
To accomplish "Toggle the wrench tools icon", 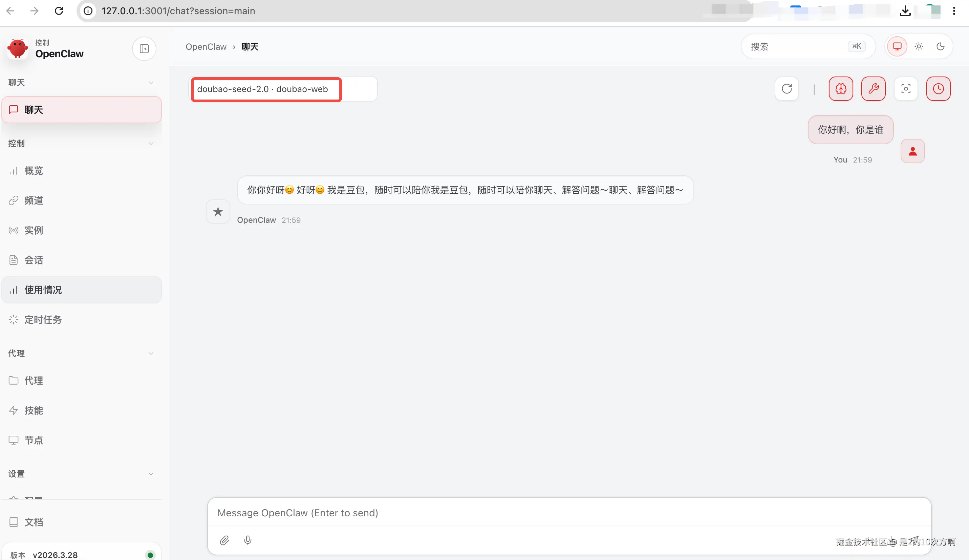I will pyautogui.click(x=874, y=89).
